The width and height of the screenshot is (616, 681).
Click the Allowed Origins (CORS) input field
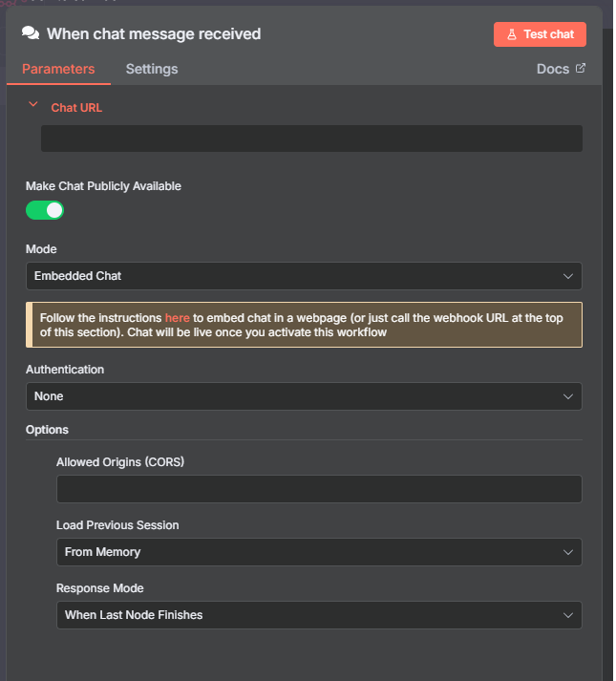pyautogui.click(x=319, y=489)
